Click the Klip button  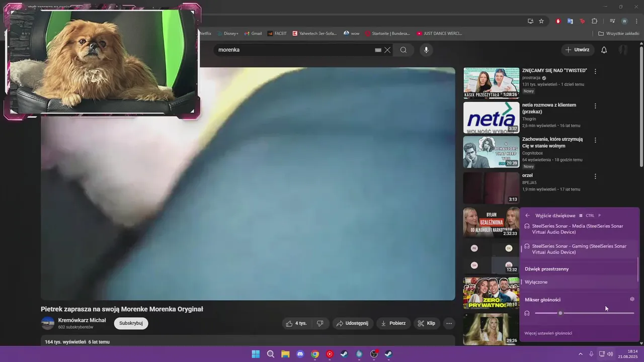tap(427, 323)
